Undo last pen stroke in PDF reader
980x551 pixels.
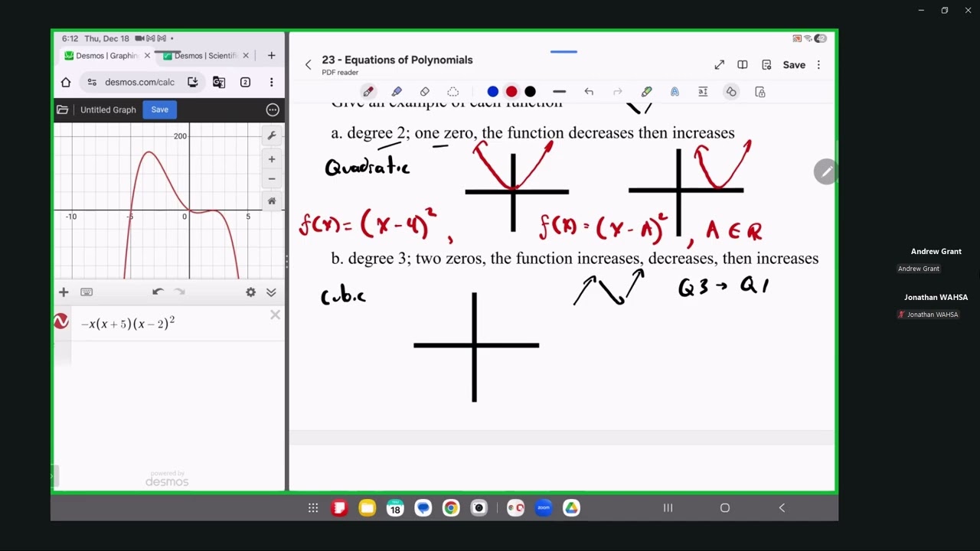589,92
